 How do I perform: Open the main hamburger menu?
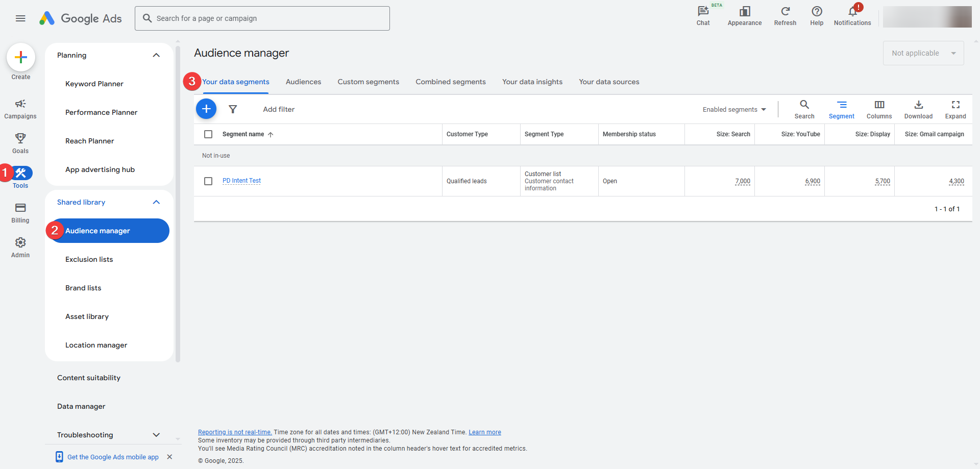pyautogui.click(x=20, y=18)
